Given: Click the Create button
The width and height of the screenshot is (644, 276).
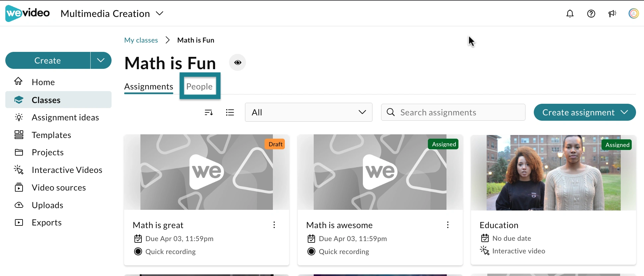Looking at the screenshot, I should coord(48,60).
